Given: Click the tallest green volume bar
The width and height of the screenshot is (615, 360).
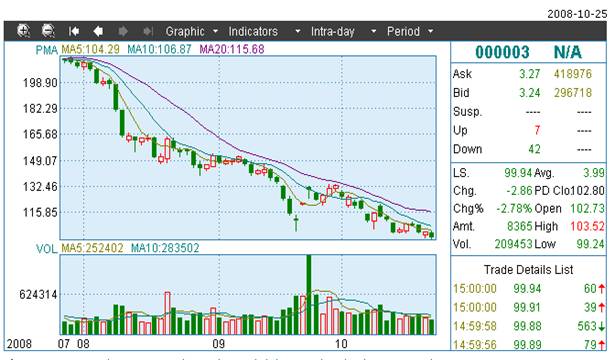Looking at the screenshot, I should pyautogui.click(x=309, y=295).
